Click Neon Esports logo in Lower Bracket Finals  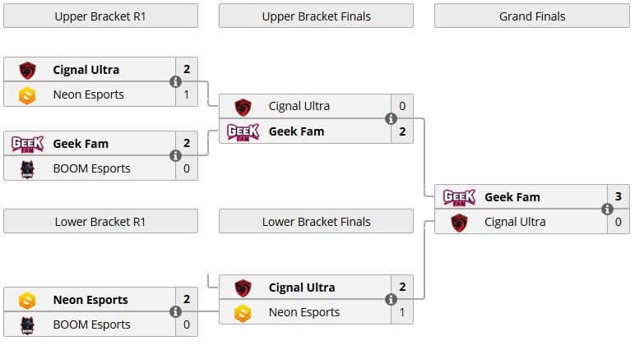pos(243,312)
